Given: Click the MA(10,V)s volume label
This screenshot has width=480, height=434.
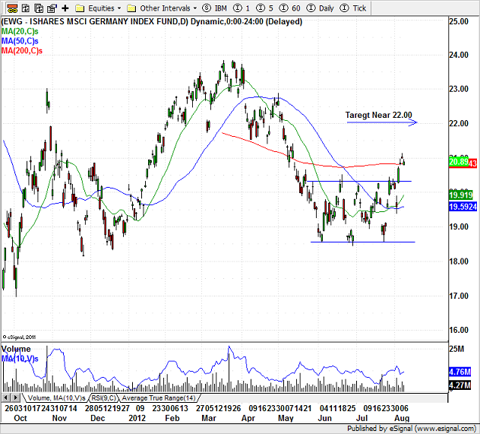Looking at the screenshot, I should (x=20, y=359).
